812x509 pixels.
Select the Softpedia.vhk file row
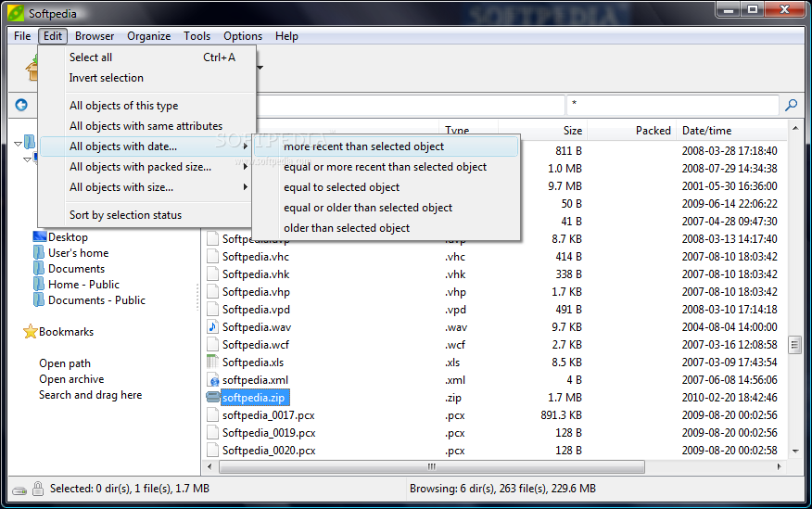click(x=495, y=274)
